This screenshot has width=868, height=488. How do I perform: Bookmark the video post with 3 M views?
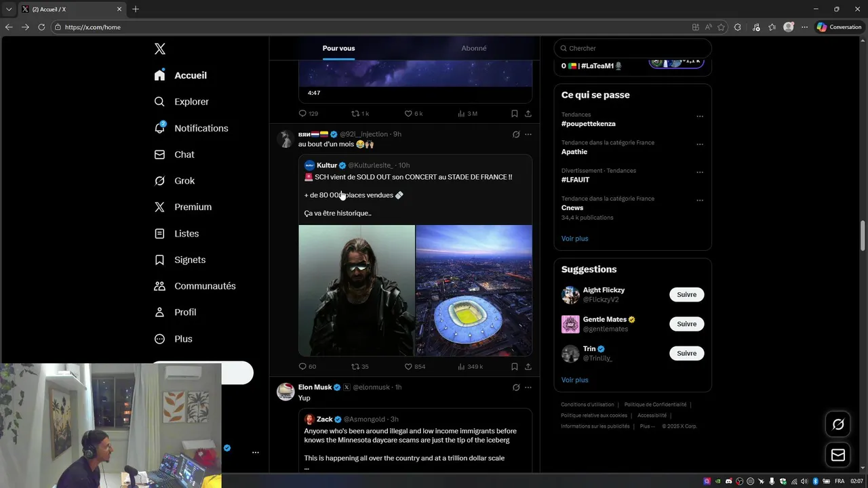tap(515, 114)
